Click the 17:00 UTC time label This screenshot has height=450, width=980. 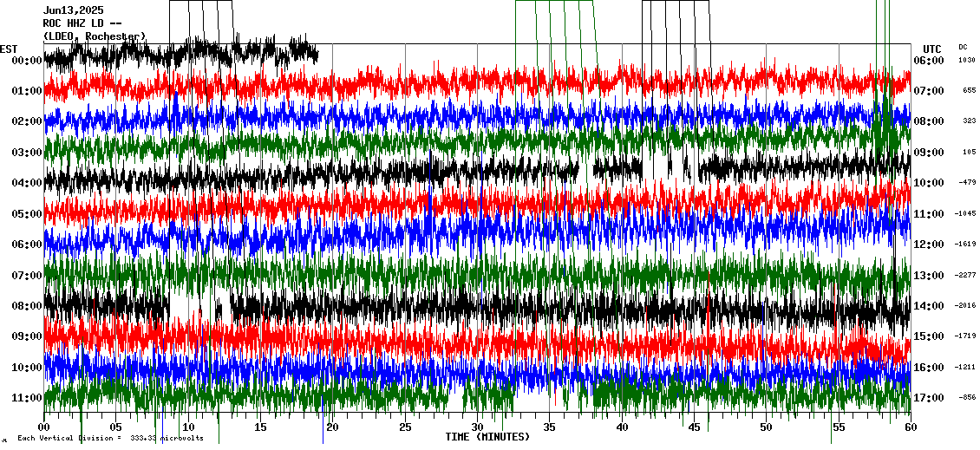point(932,398)
